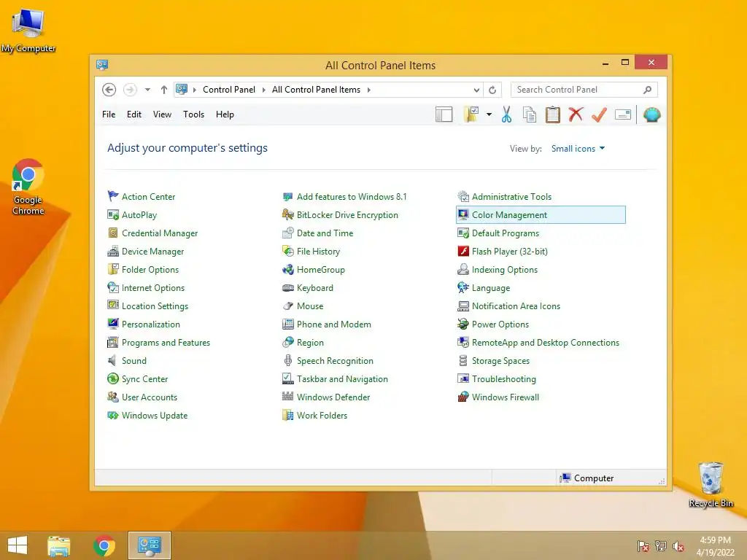
Task: Click the User Accounts icon
Action: pyautogui.click(x=113, y=397)
